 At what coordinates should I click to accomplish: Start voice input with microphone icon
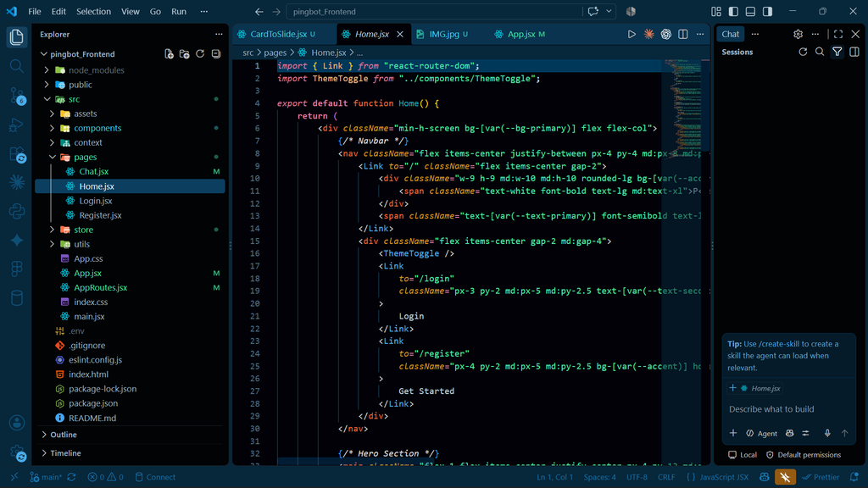(x=827, y=433)
